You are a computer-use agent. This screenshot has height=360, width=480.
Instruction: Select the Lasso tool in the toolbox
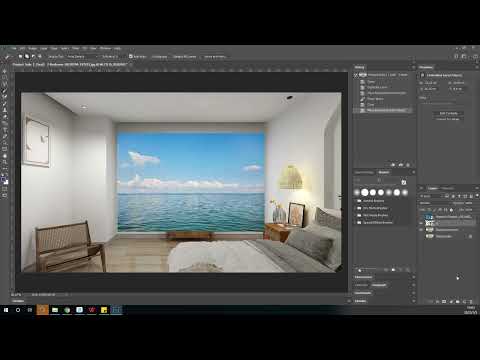tap(5, 84)
